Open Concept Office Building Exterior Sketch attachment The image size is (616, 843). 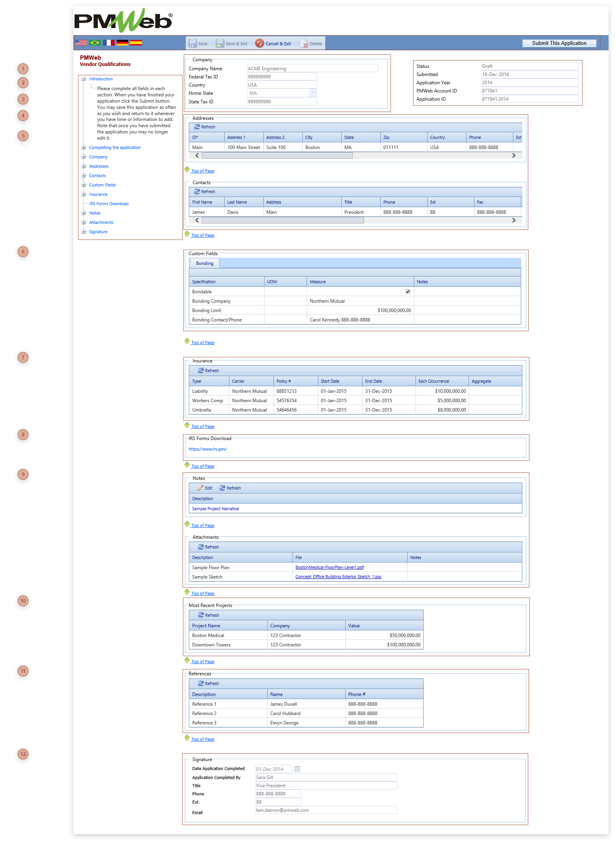[x=338, y=577]
